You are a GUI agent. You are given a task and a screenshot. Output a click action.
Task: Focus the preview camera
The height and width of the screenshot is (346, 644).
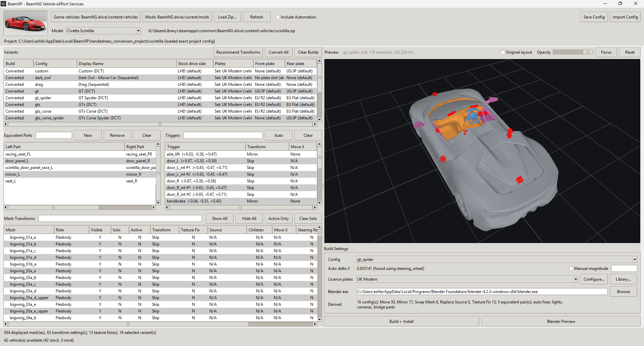click(x=606, y=52)
